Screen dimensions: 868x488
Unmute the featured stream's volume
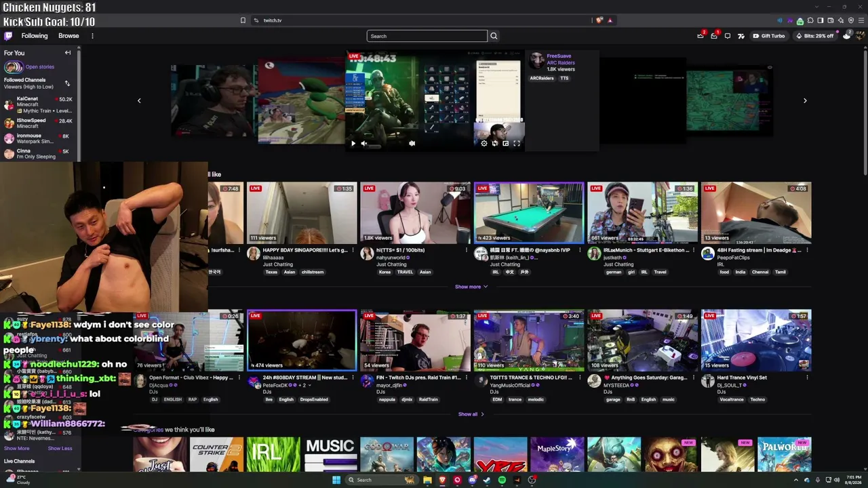pos(364,143)
